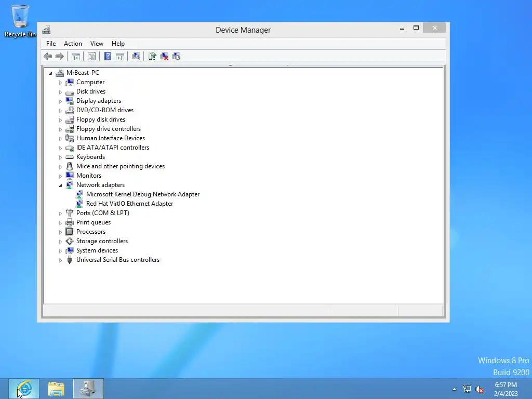Open File Explorer from the taskbar
Image resolution: width=532 pixels, height=399 pixels.
tap(56, 389)
